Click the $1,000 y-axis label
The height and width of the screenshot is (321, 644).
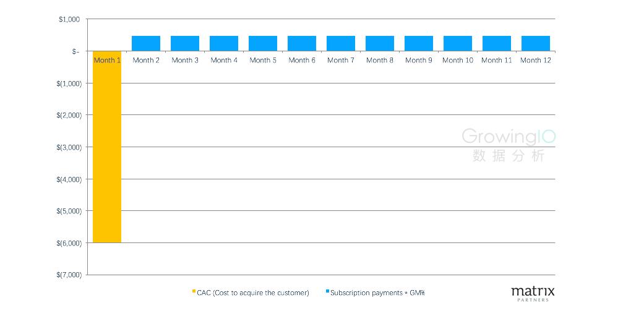(x=72, y=19)
